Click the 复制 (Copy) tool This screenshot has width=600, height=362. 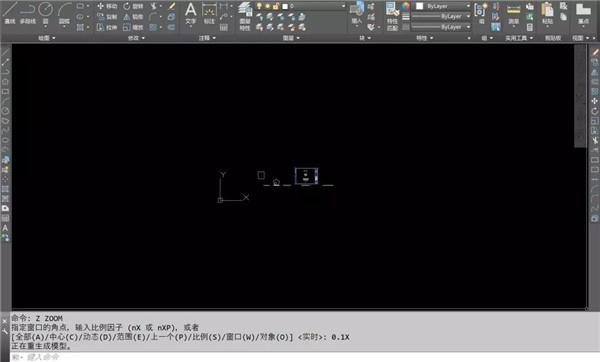[108, 17]
